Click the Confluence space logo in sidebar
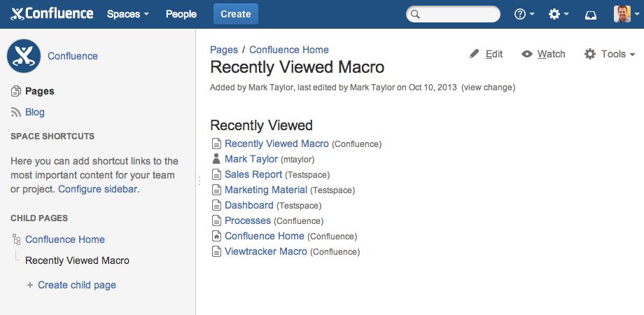Image resolution: width=644 pixels, height=315 pixels. pyautogui.click(x=24, y=56)
